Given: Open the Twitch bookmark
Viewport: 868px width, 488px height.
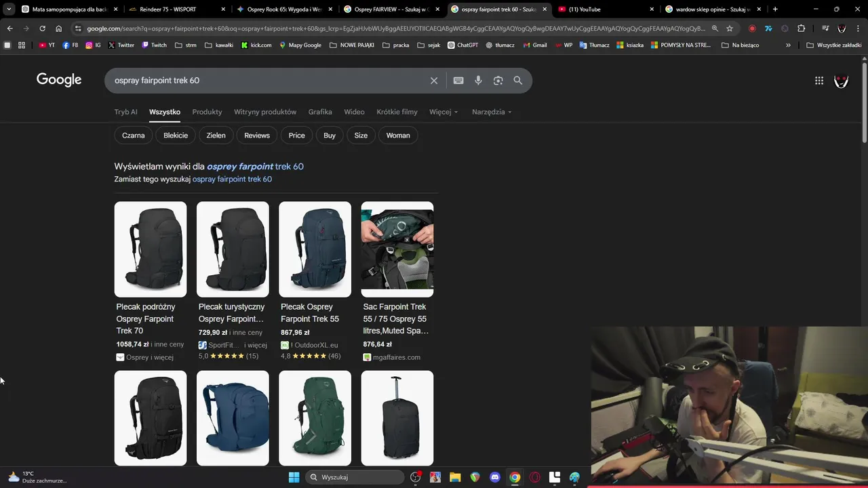Looking at the screenshot, I should pyautogui.click(x=154, y=45).
